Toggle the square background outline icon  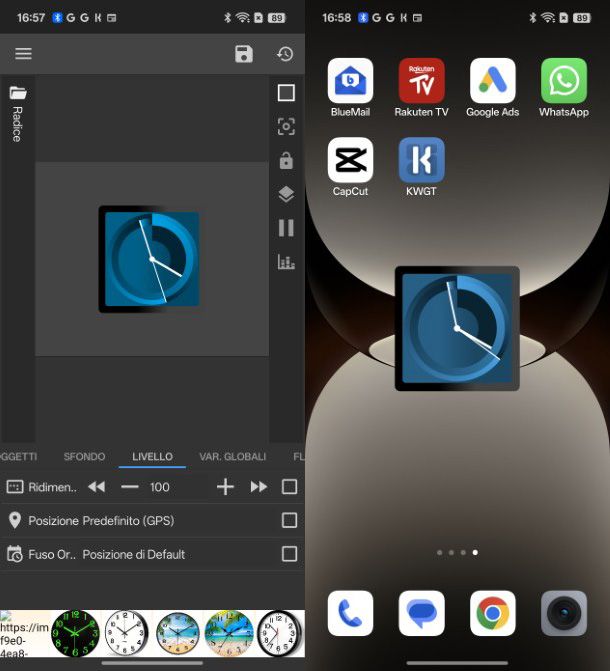286,93
